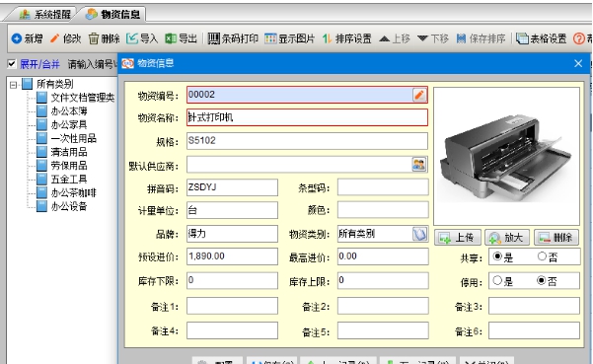The image size is (593, 364).
Task: Click the 导出 (export) Excel button
Action: click(x=181, y=38)
